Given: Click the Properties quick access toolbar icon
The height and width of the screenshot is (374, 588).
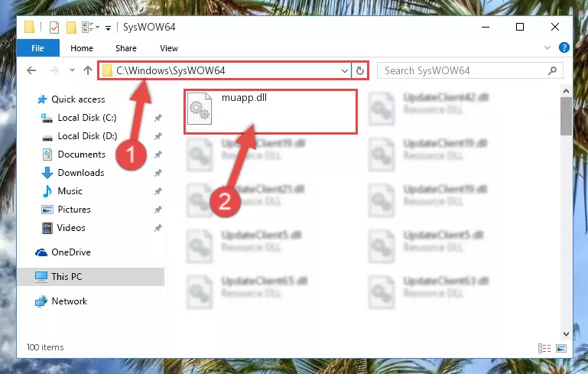Looking at the screenshot, I should coord(54,27).
